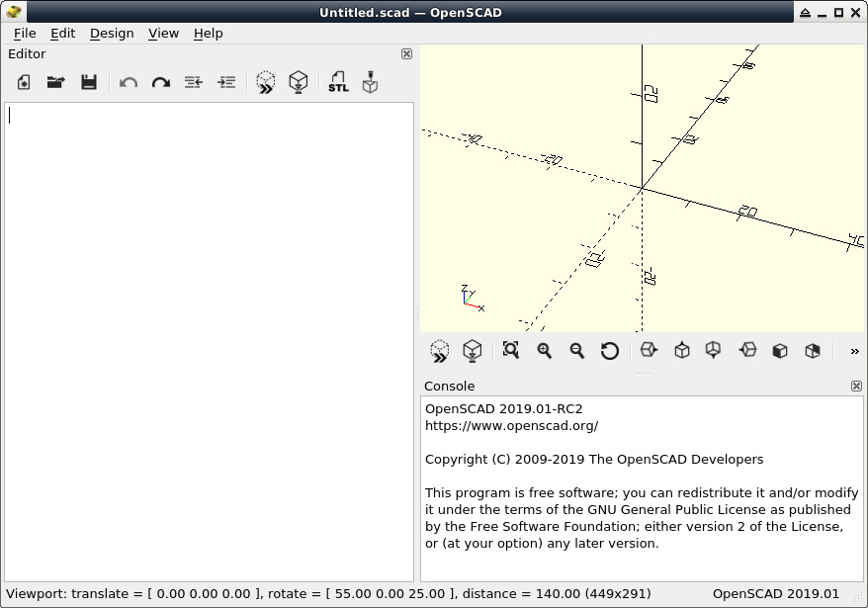Maximize the OpenSCAD window

click(x=838, y=12)
